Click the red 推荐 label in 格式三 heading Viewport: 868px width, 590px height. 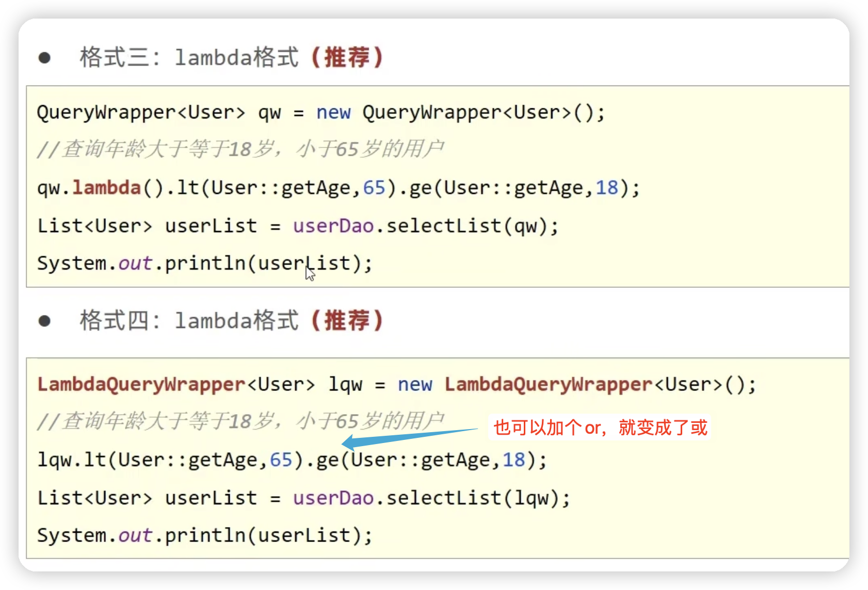click(347, 57)
